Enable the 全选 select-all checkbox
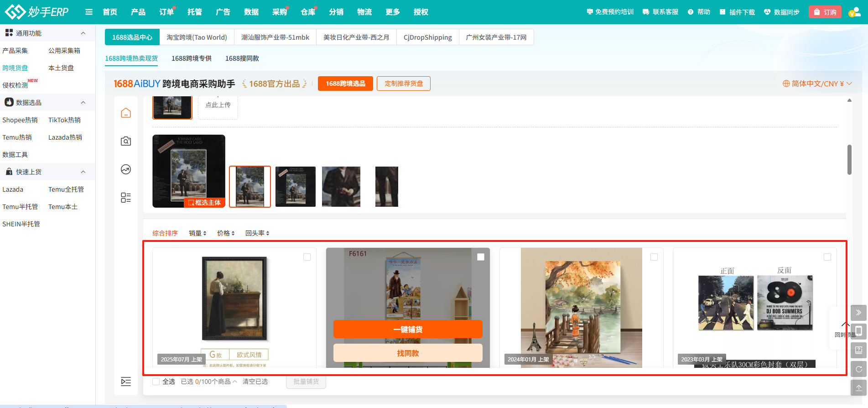The image size is (868, 408). point(156,382)
